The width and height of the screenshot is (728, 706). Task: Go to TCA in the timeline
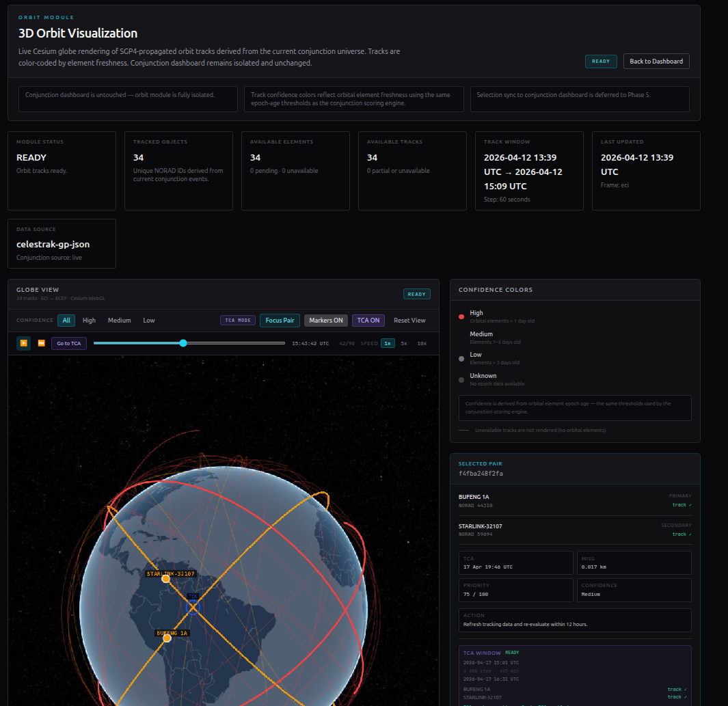tap(69, 343)
